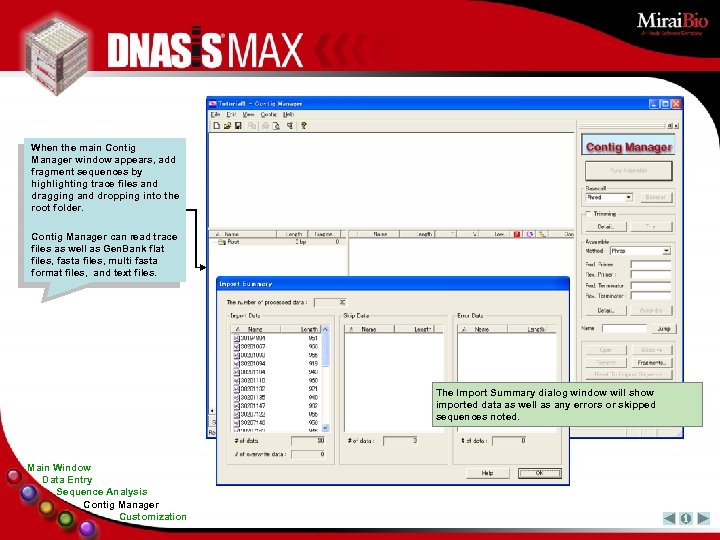
Task: Click the pin icon of the side panel
Action: click(x=669, y=126)
